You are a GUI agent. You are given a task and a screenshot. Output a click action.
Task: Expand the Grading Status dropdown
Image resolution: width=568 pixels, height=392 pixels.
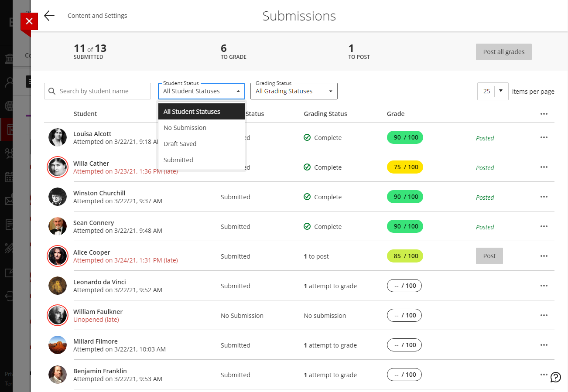coord(294,91)
